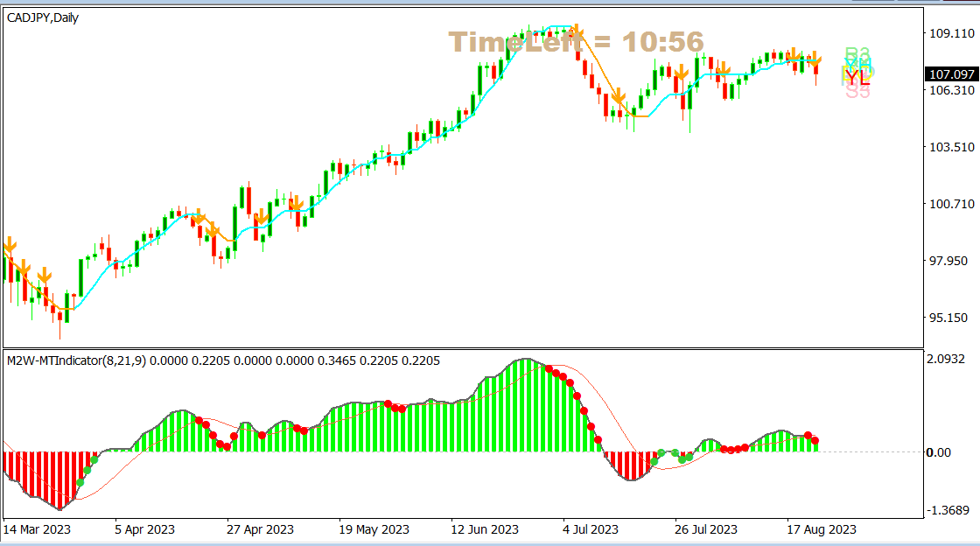Select the orange arrow at the July pullback low
The width and height of the screenshot is (980, 546).
coord(619,96)
